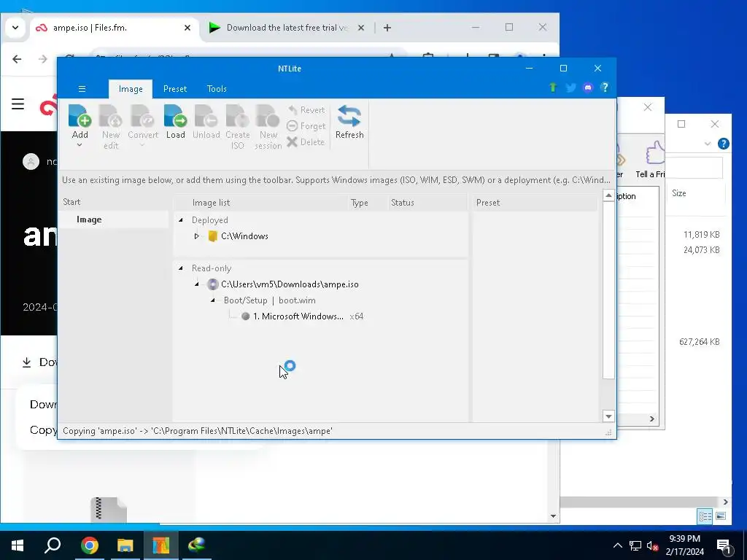
Task: Click the Type column header
Action: pos(359,203)
